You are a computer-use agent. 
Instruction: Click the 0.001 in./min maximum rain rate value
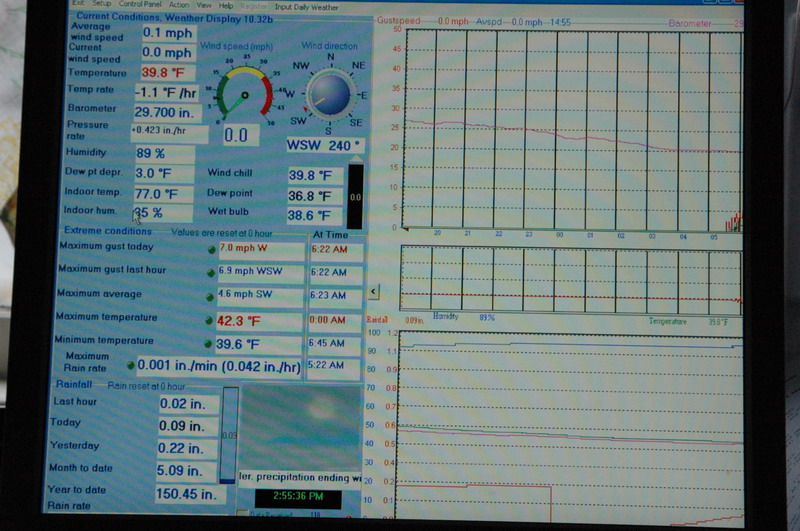pos(219,366)
